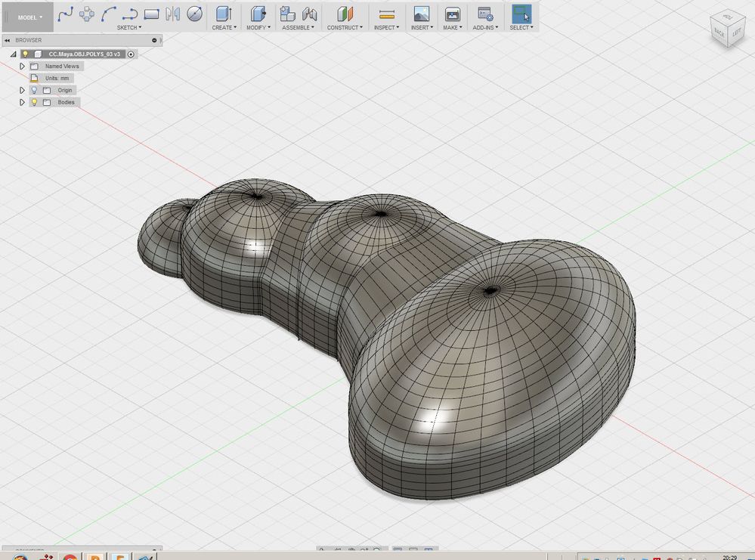Toggle Origin folder visibility lightbulb

(x=34, y=90)
